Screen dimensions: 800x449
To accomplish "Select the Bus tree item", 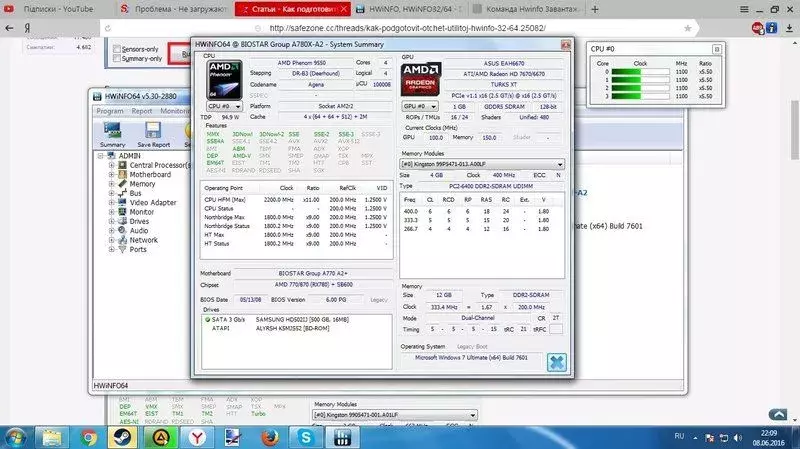I will 135,193.
